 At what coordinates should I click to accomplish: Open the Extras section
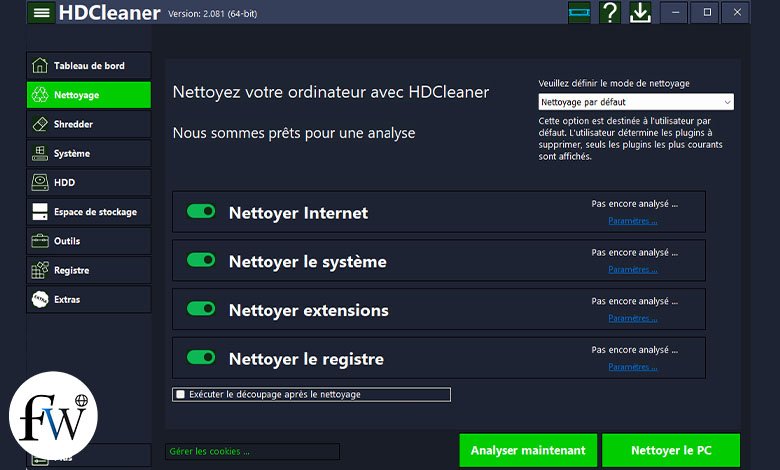pos(89,299)
